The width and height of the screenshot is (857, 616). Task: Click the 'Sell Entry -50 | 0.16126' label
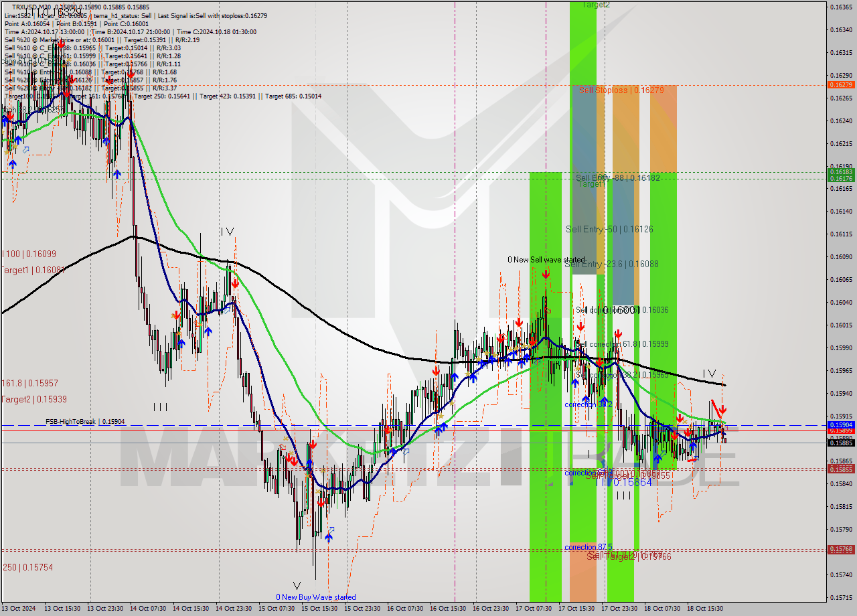pos(609,229)
